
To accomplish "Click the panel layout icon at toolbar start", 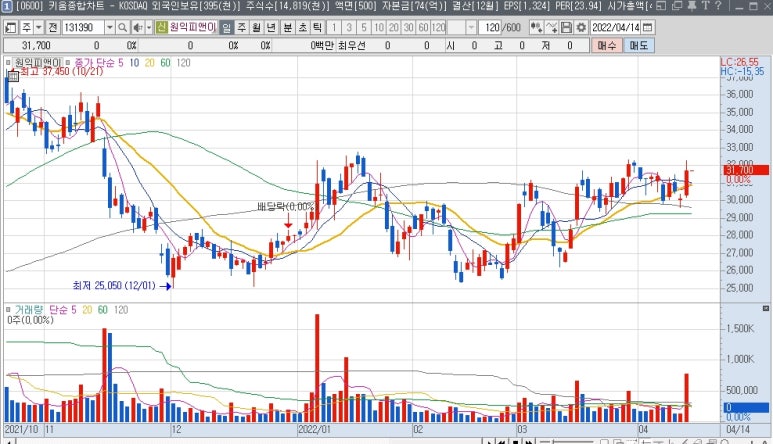I will pos(11,28).
